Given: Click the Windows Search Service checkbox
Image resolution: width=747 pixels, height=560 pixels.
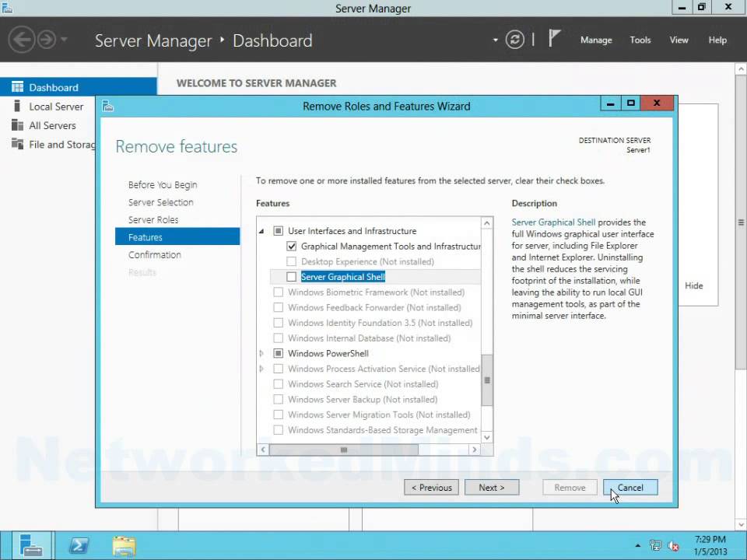Looking at the screenshot, I should pos(279,383).
